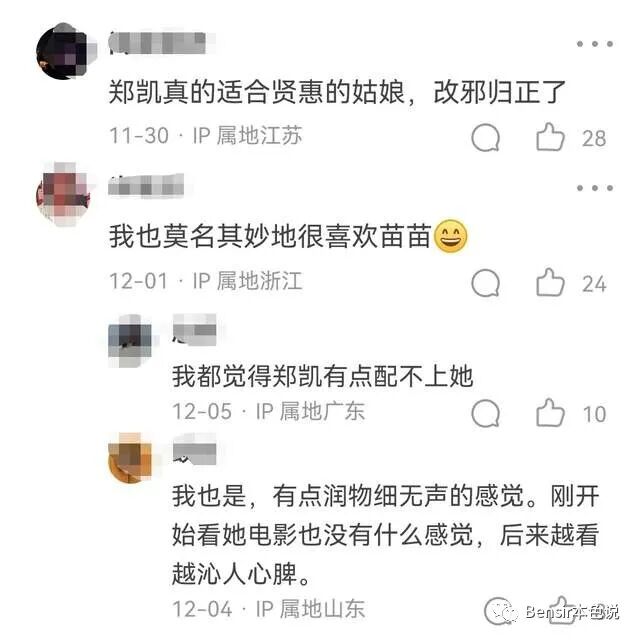Reply to the 11-30 Jiangsu comment
Screen dimensions: 640x640
(485, 138)
